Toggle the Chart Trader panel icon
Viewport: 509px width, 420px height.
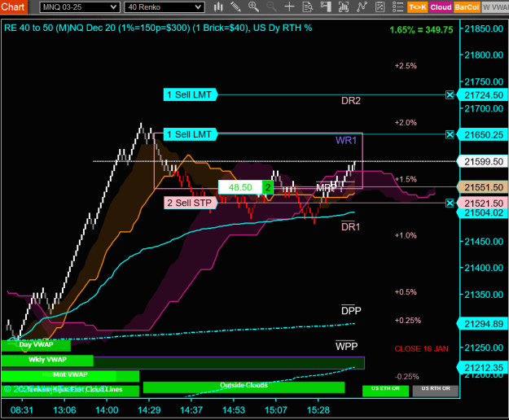coord(326,7)
